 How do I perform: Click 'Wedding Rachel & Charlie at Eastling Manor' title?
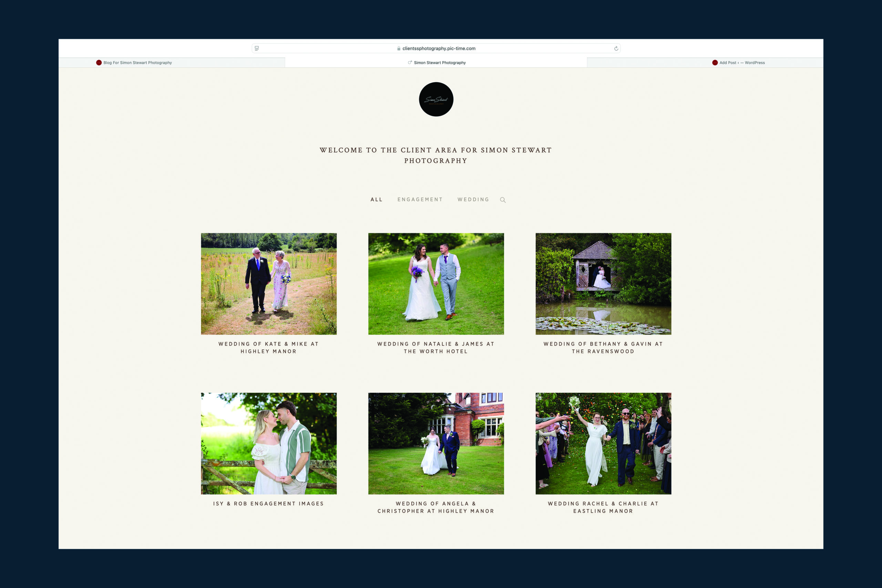pyautogui.click(x=603, y=507)
